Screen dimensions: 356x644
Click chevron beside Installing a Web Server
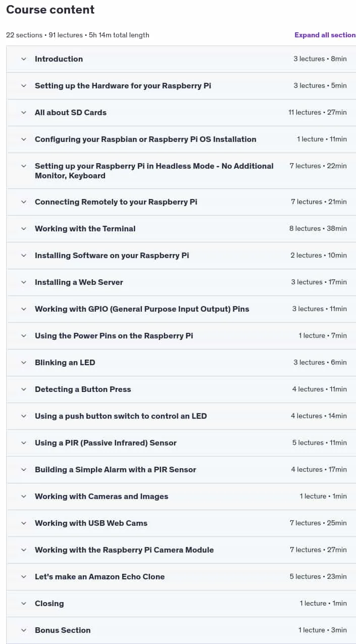pos(23,282)
